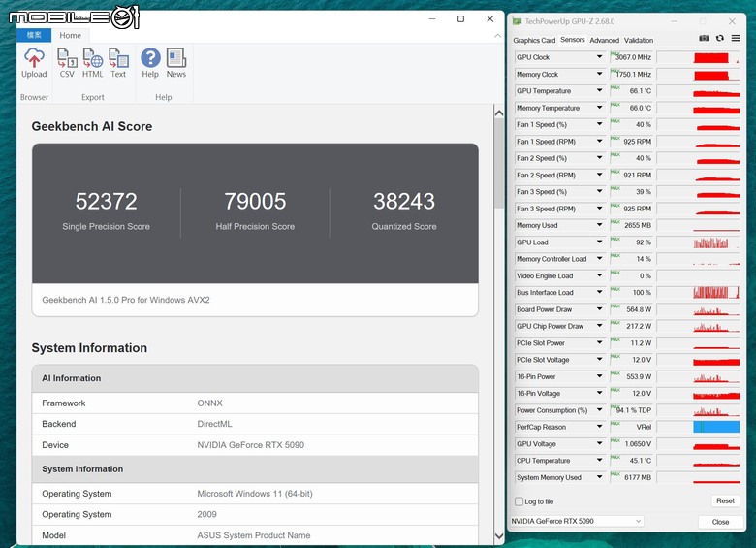Open the GPU Load sensor dropdown
Viewport: 756px width, 548px height.
click(599, 242)
